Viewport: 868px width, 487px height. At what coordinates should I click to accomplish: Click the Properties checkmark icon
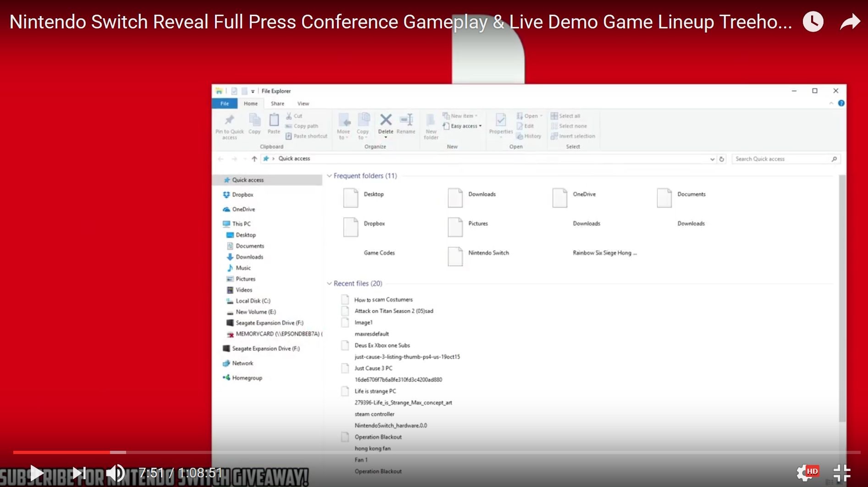click(x=501, y=120)
